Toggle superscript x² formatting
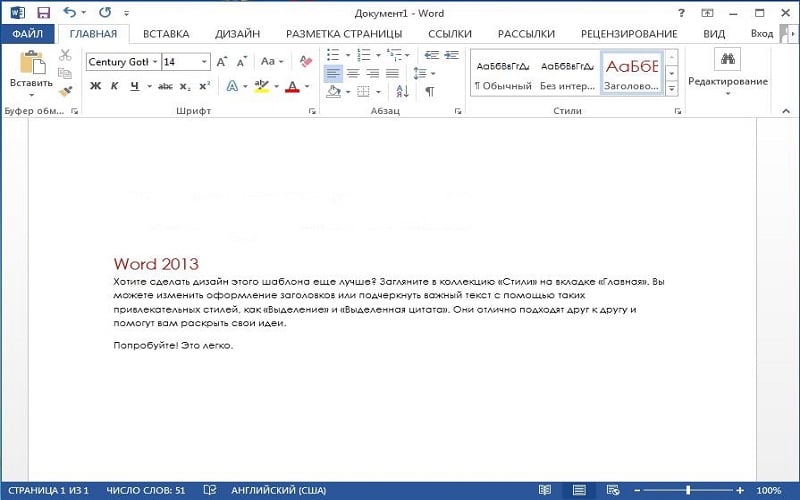The height and width of the screenshot is (500, 800). point(205,86)
